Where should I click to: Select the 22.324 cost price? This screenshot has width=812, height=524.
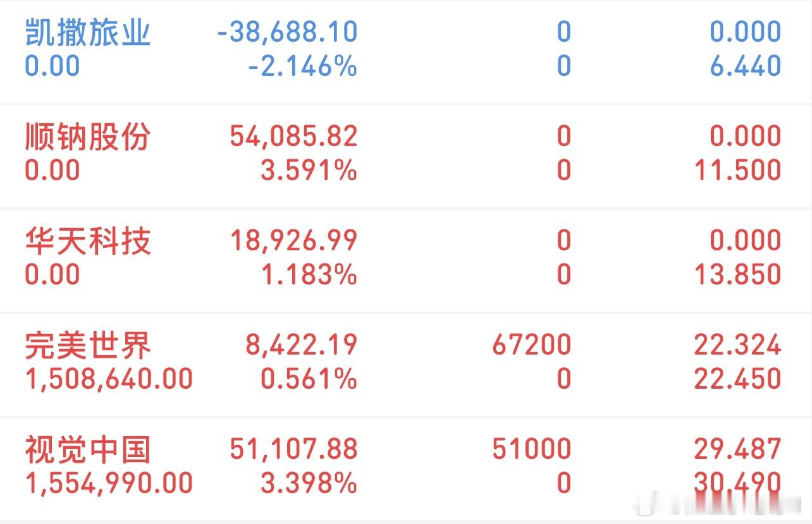pos(737,344)
